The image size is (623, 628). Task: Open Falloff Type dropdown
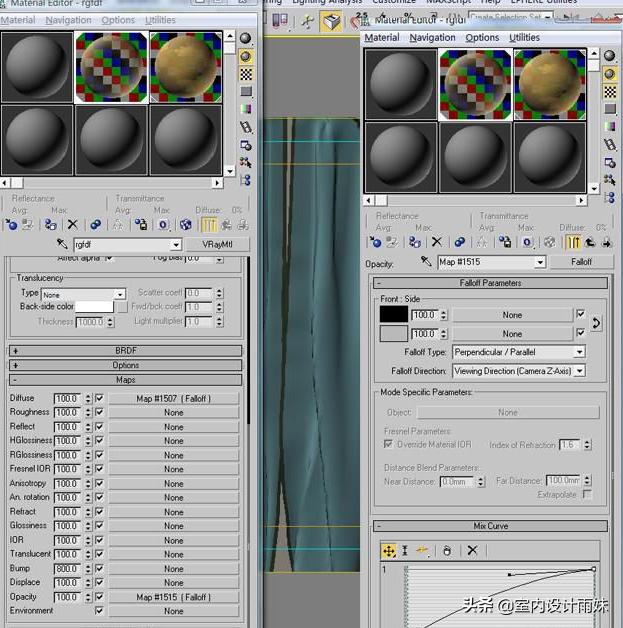[519, 352]
